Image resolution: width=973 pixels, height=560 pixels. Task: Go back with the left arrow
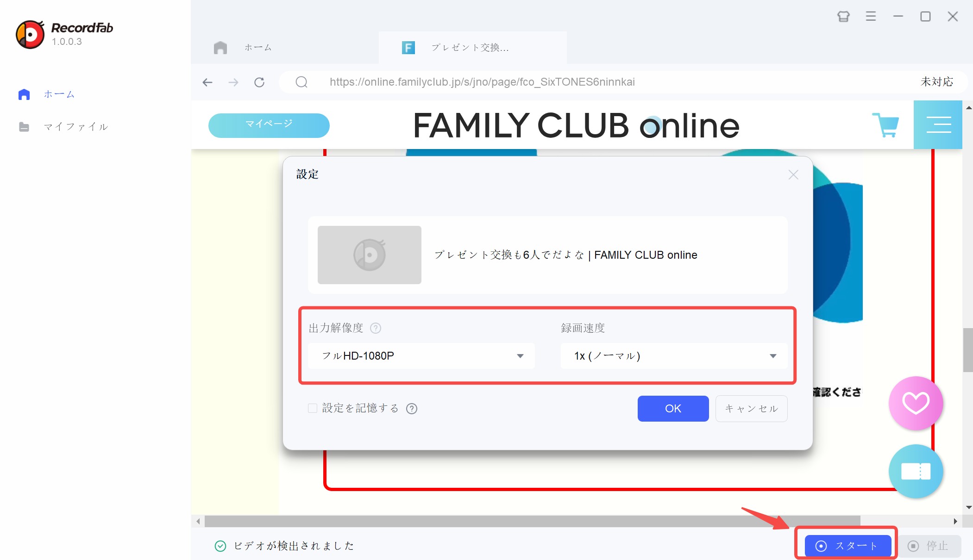[207, 82]
